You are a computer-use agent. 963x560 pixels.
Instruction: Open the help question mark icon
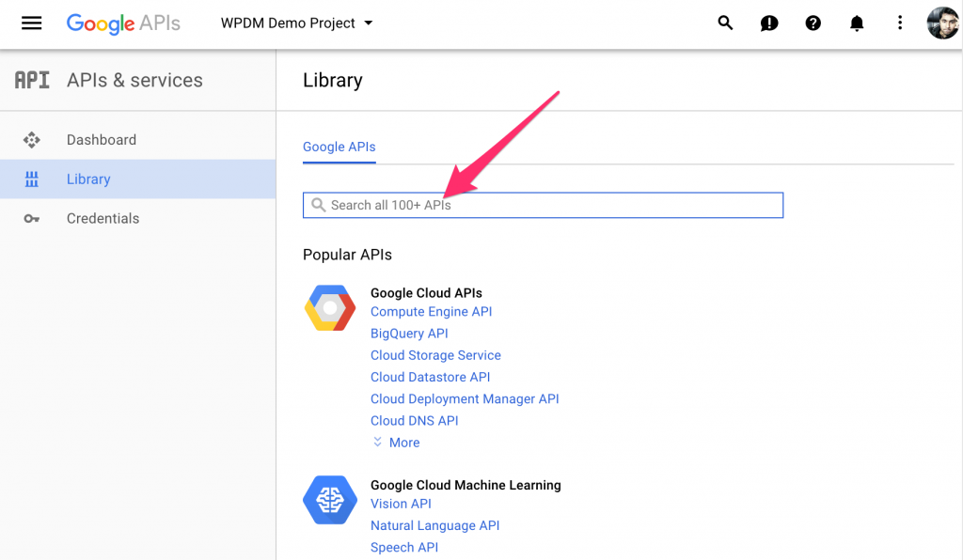pyautogui.click(x=813, y=23)
